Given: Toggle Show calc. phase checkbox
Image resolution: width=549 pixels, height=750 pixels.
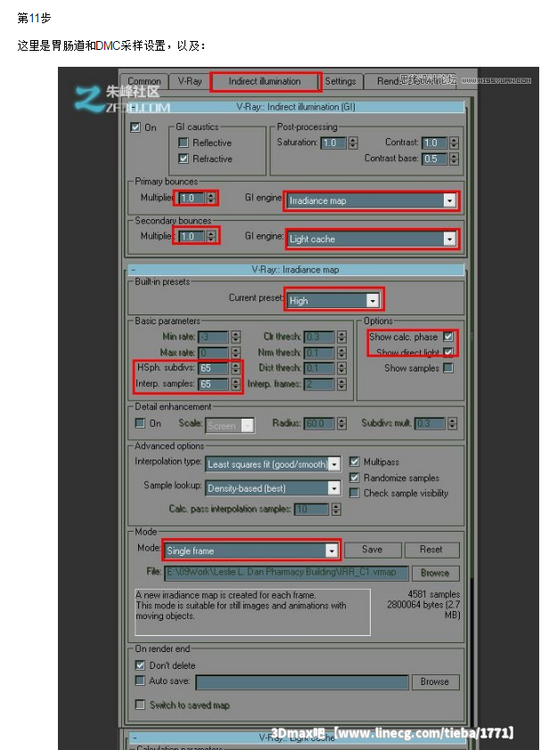Looking at the screenshot, I should point(448,336).
